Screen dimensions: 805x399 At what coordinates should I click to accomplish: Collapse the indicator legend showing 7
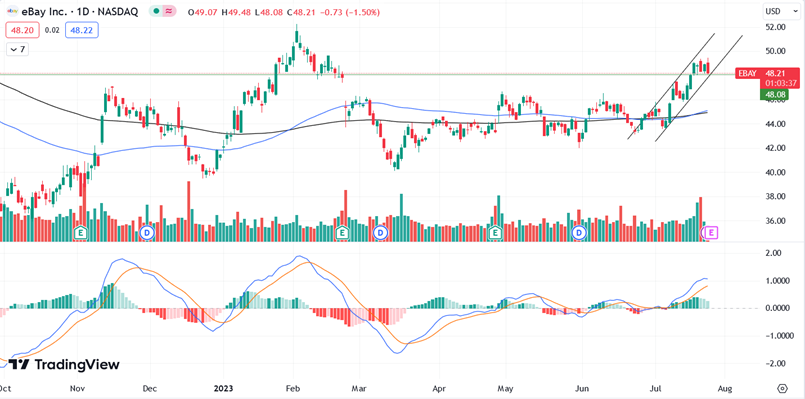17,49
